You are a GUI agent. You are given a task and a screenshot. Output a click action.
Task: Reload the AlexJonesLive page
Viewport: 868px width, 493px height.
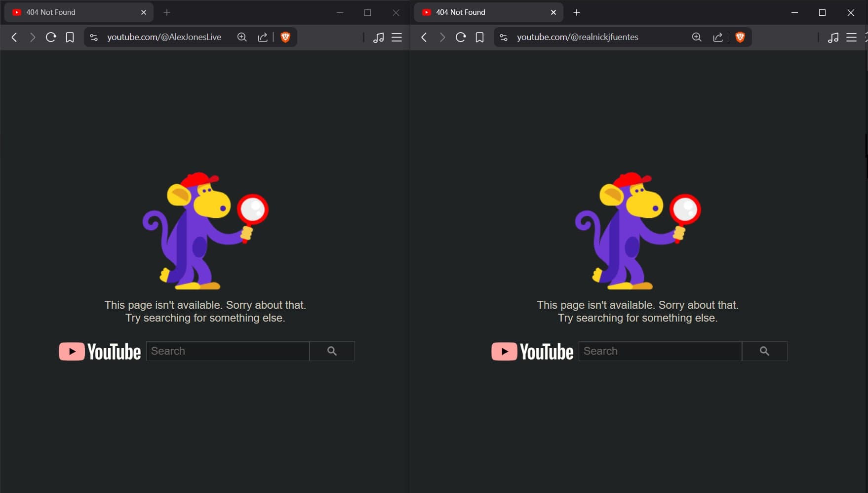(x=51, y=37)
